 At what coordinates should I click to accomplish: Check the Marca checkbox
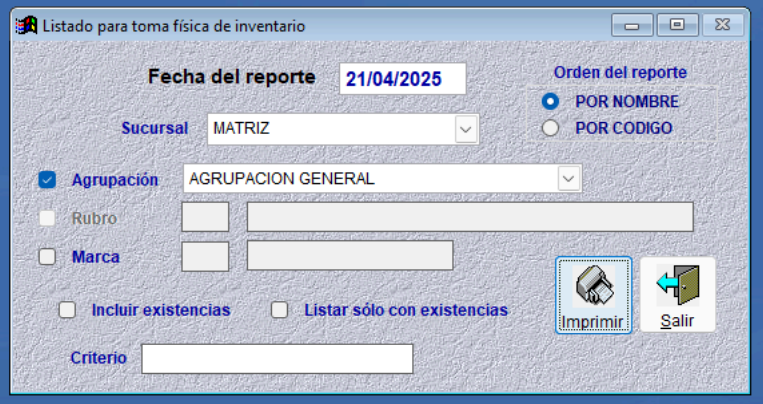click(x=47, y=257)
